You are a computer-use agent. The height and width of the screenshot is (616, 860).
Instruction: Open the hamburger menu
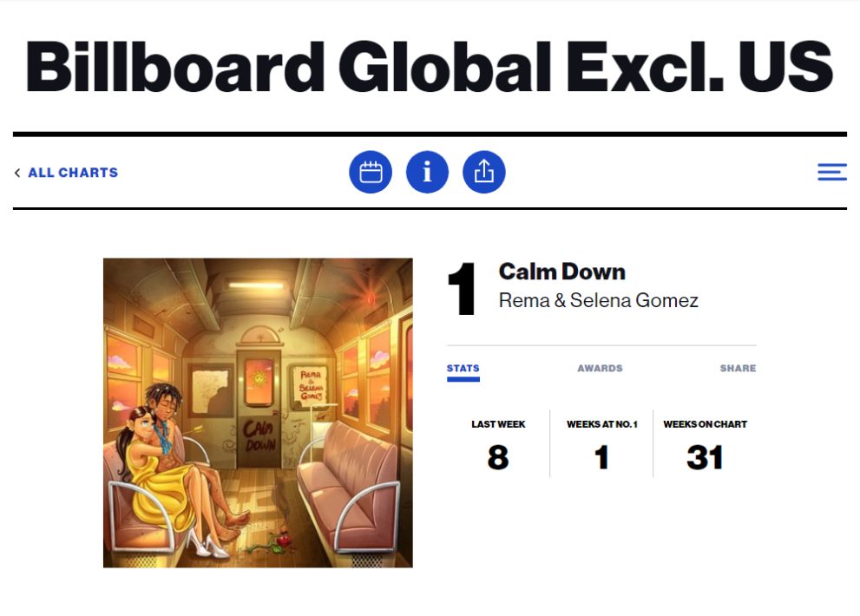point(831,172)
